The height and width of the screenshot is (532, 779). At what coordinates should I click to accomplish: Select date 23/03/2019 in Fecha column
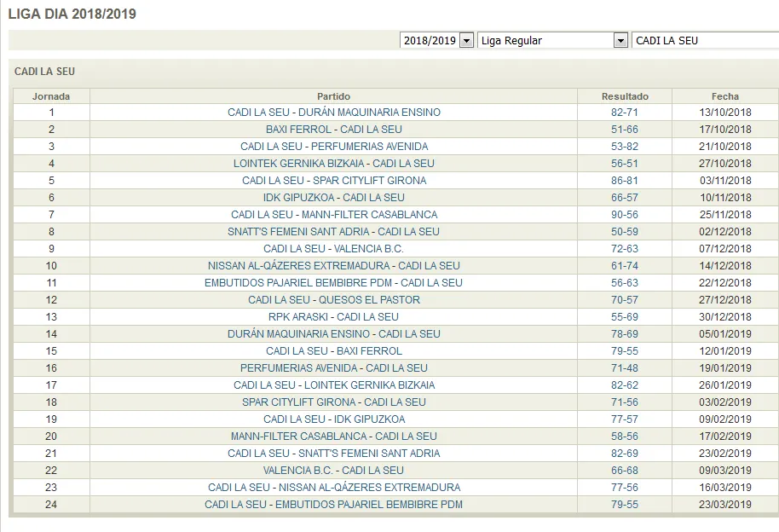[725, 504]
